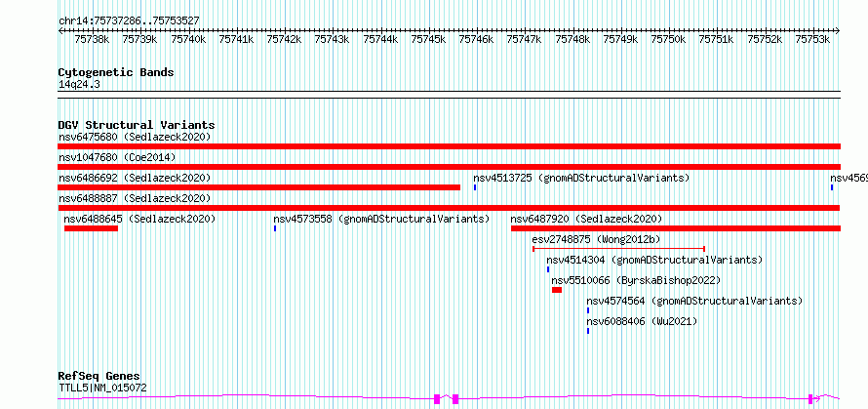Select the rightmost magenta TTLL5 exon block
This screenshot has height=409, width=868.
tap(810, 398)
